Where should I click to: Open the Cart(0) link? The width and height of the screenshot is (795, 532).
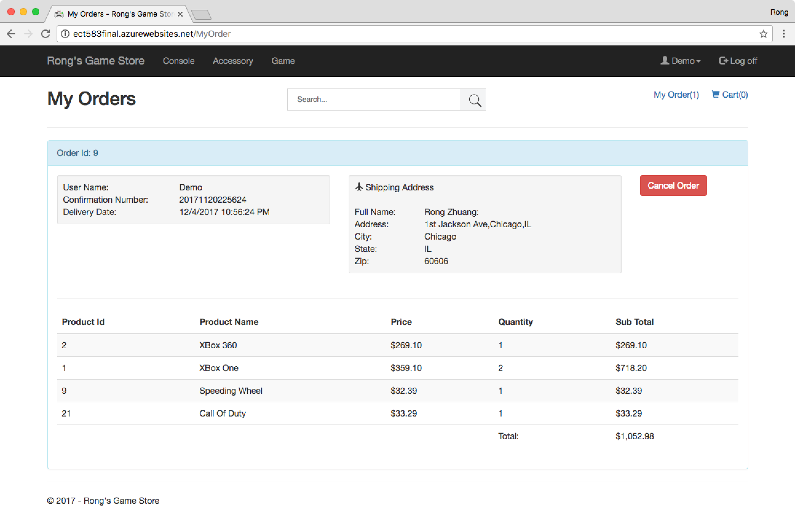(x=730, y=95)
